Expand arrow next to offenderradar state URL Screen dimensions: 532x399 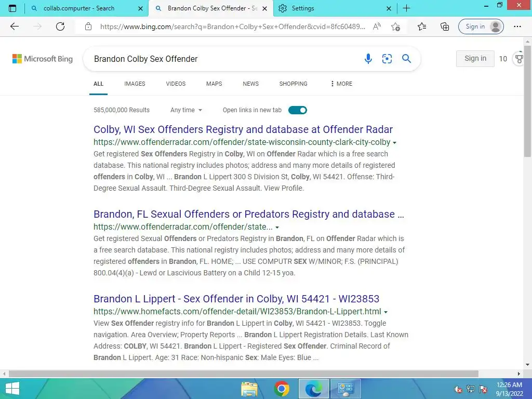[277, 227]
